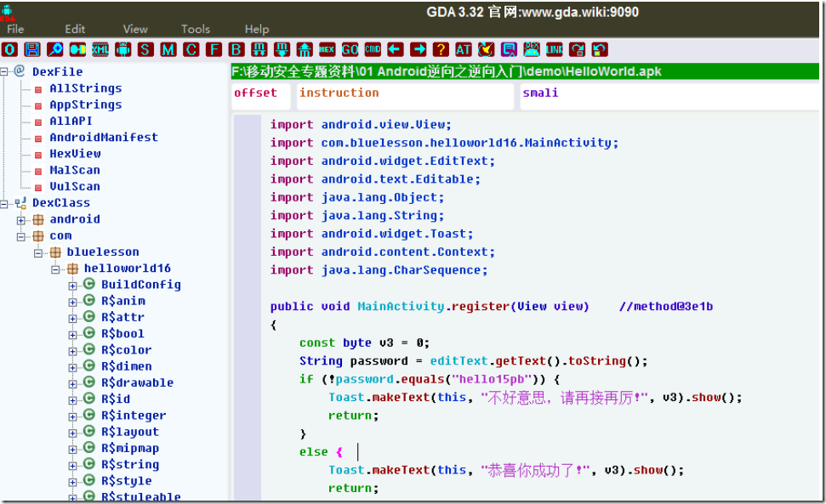Open the Help menu

pos(257,29)
